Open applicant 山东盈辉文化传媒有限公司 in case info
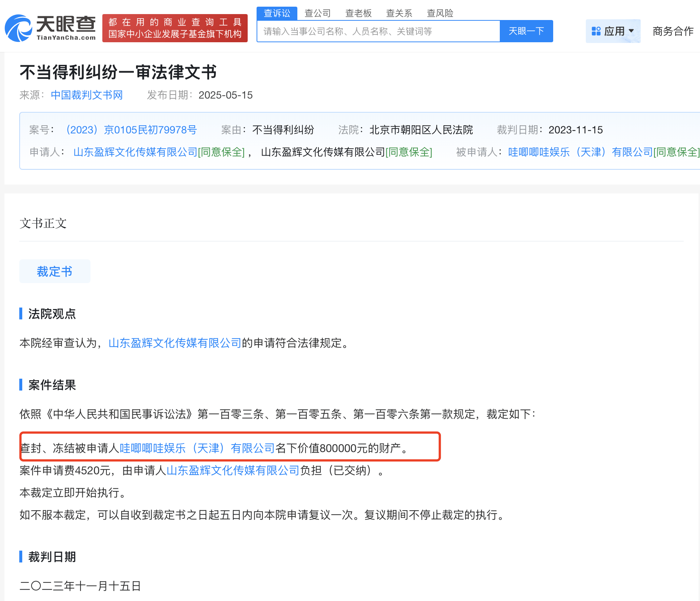Image resolution: width=700 pixels, height=601 pixels. [x=135, y=152]
